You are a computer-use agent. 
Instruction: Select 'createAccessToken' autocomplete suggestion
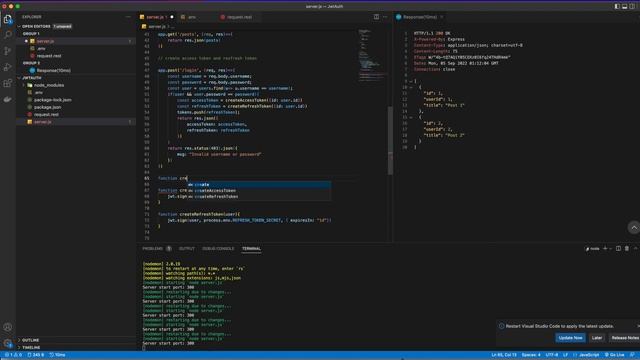(x=259, y=191)
